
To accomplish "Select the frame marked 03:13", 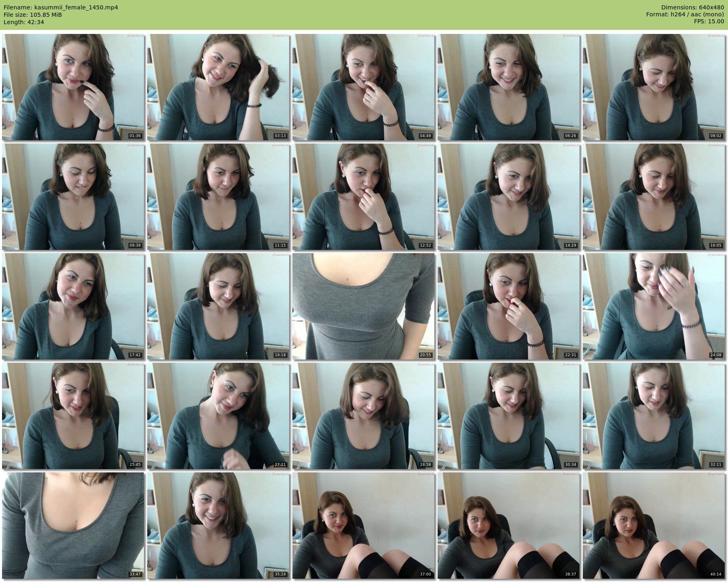I will coord(218,87).
